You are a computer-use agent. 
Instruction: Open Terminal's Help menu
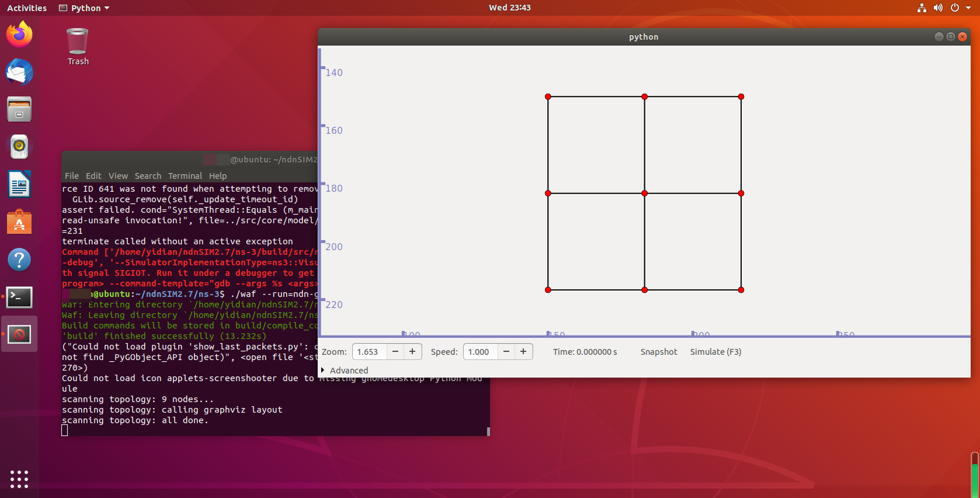218,176
